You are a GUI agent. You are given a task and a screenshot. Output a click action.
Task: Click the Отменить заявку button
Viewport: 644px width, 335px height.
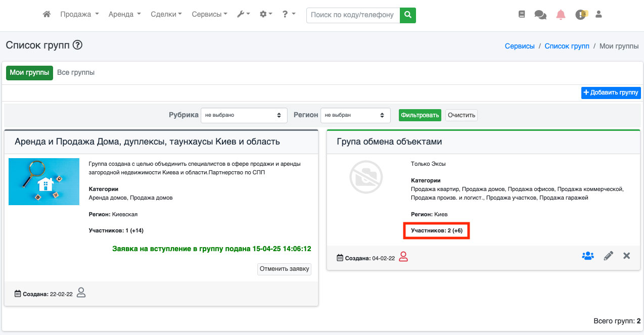[284, 269]
